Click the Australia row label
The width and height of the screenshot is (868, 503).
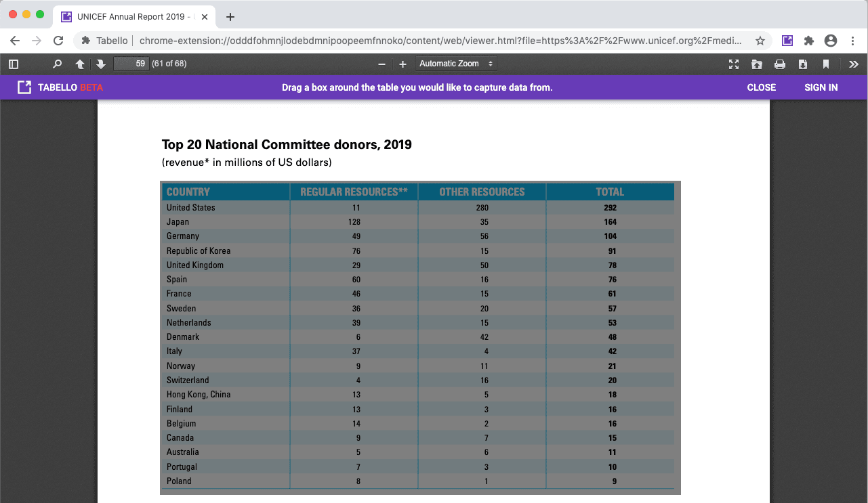tap(183, 452)
